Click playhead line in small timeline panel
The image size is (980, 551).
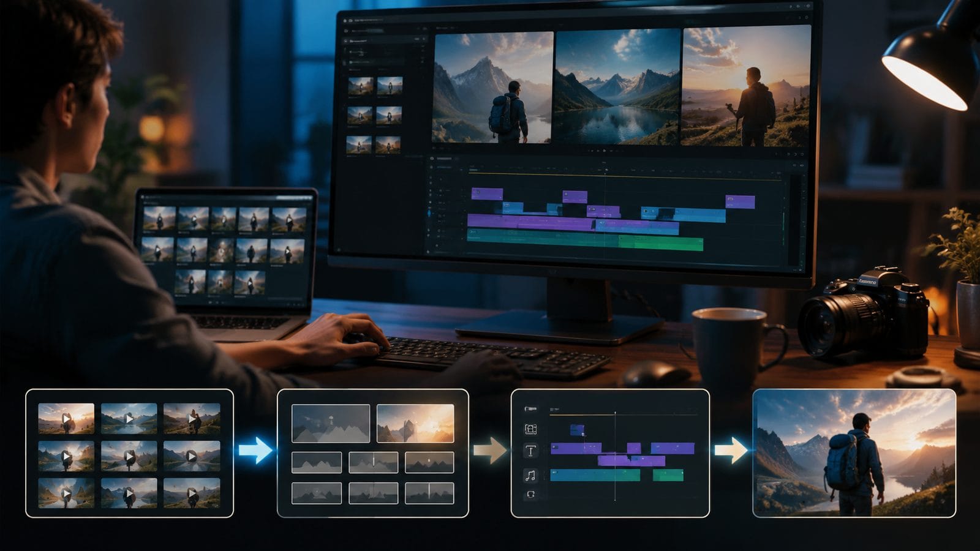click(x=615, y=456)
